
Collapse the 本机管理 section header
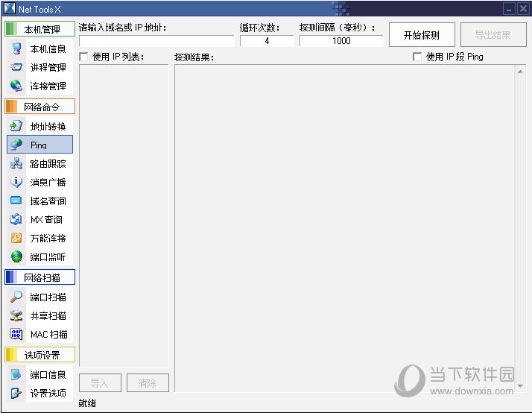coord(39,29)
